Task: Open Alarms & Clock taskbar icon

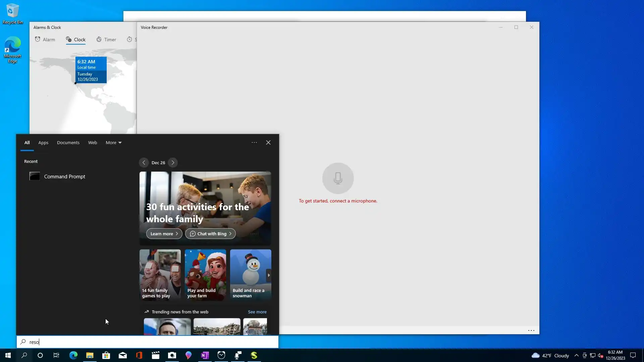Action: click(x=221, y=355)
